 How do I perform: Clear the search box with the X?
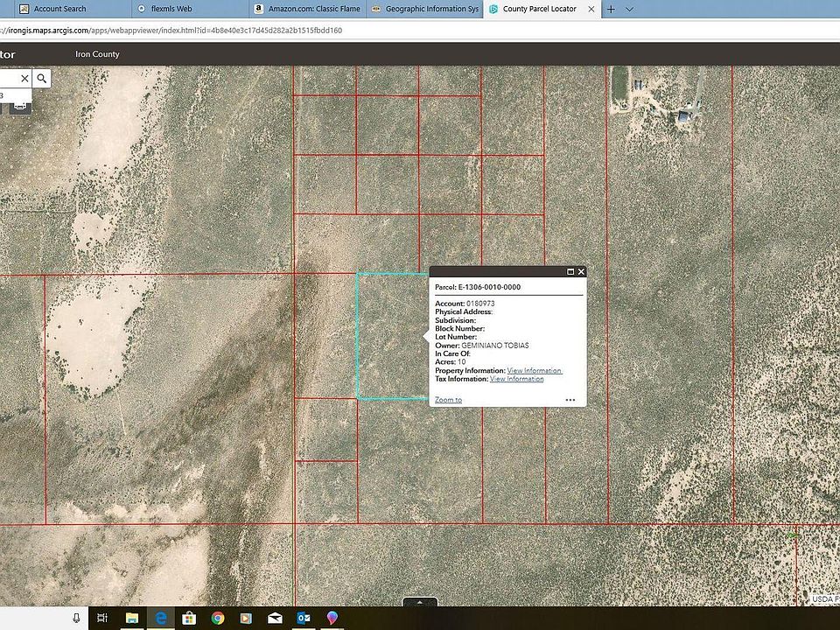[24, 79]
